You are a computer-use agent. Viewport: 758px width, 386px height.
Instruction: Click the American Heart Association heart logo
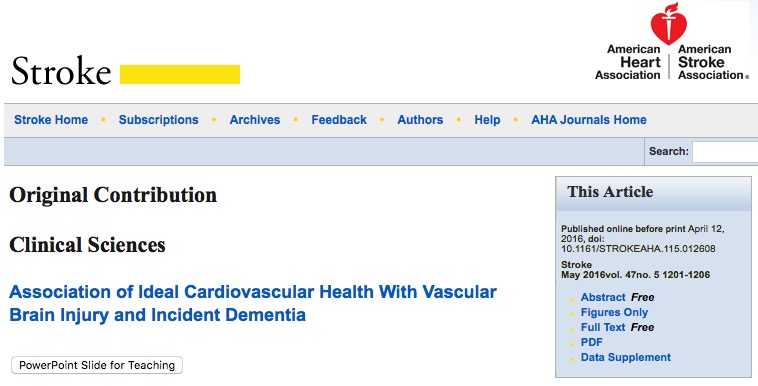click(669, 23)
